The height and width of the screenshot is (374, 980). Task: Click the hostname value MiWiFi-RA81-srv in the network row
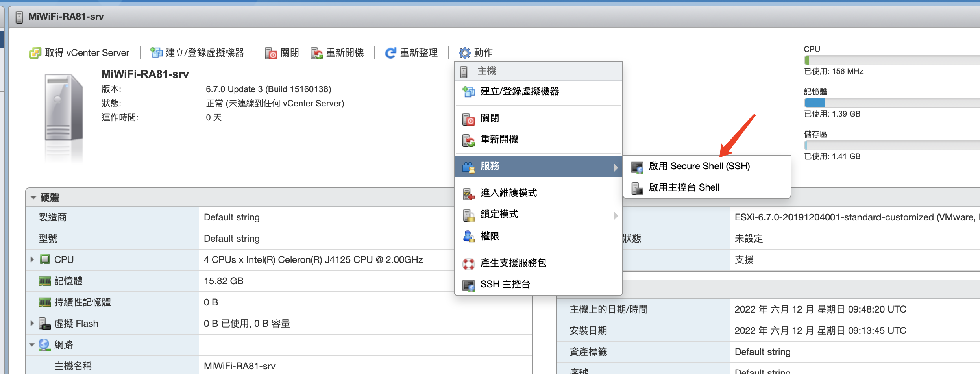click(x=240, y=366)
